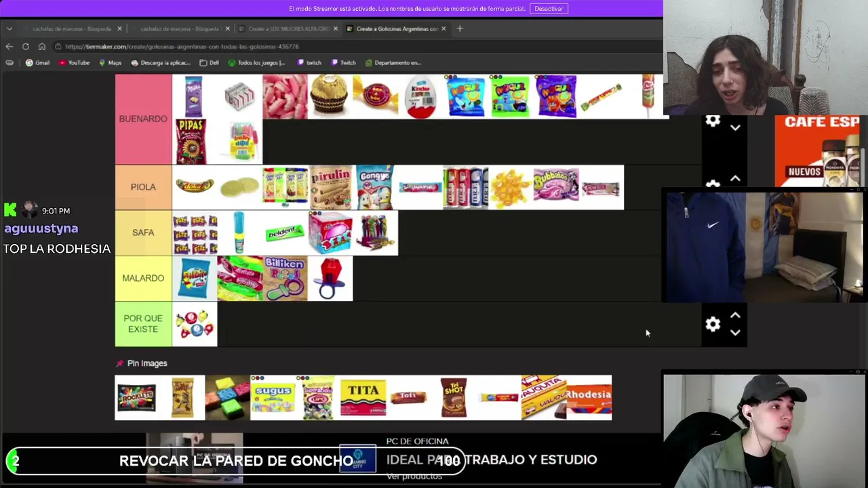This screenshot has width=868, height=488.
Task: Move the PIOLA row up
Action: pos(735,179)
